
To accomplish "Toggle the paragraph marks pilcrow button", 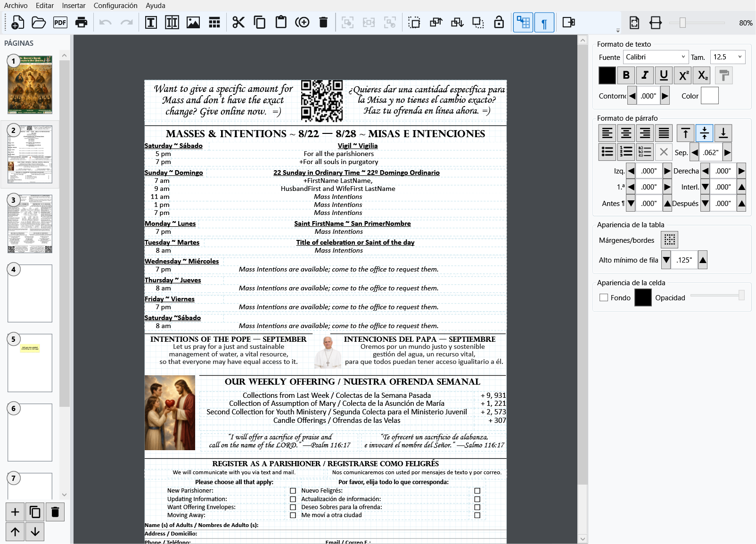I will click(544, 23).
